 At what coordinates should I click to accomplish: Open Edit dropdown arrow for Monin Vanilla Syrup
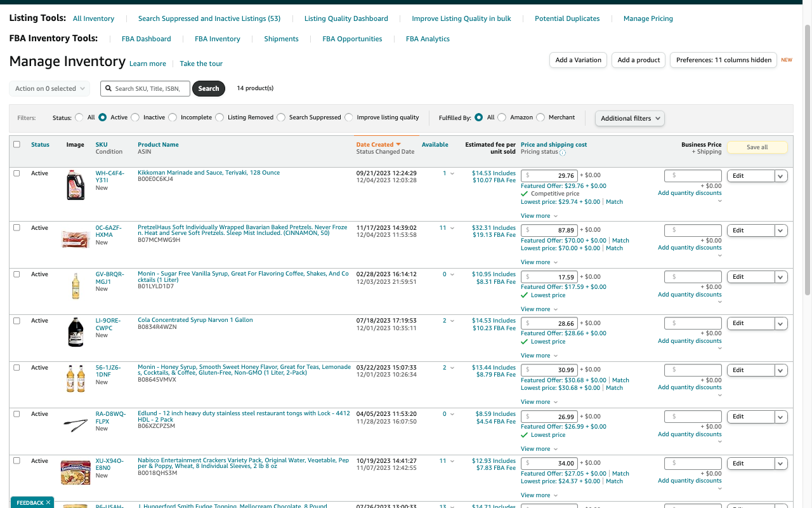[781, 277]
